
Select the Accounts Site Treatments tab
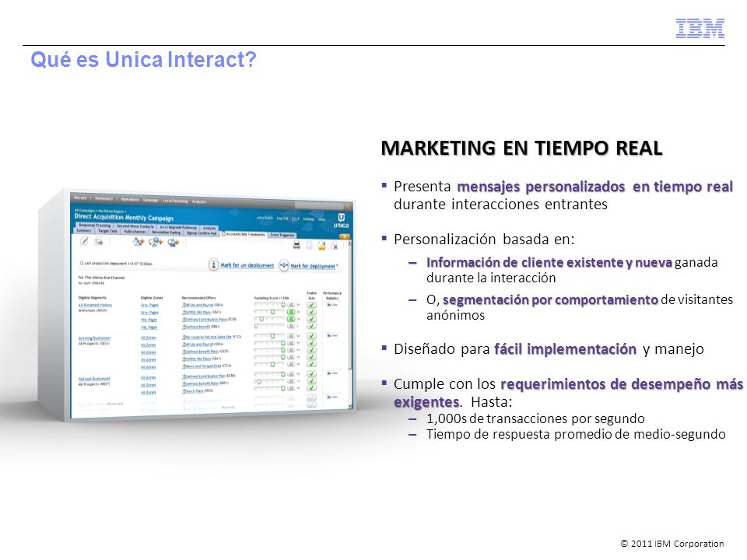[x=243, y=234]
